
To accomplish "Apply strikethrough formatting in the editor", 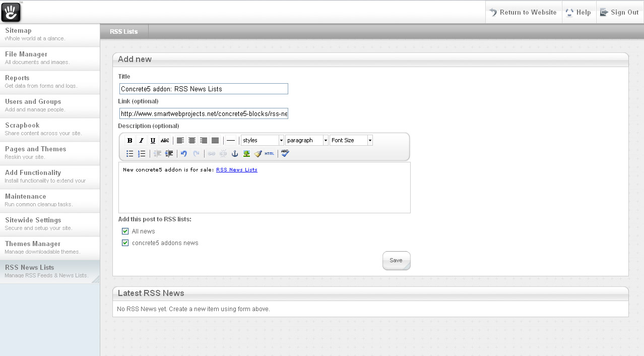I will click(x=165, y=141).
